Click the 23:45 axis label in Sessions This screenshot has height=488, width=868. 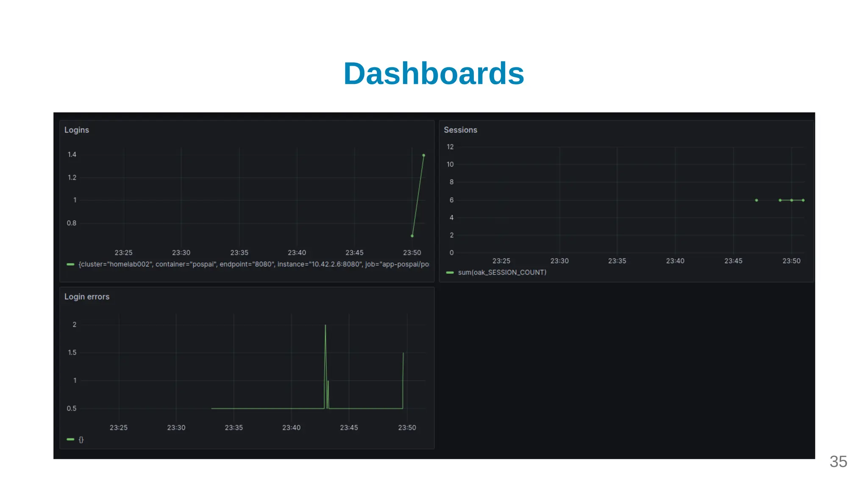(x=733, y=261)
